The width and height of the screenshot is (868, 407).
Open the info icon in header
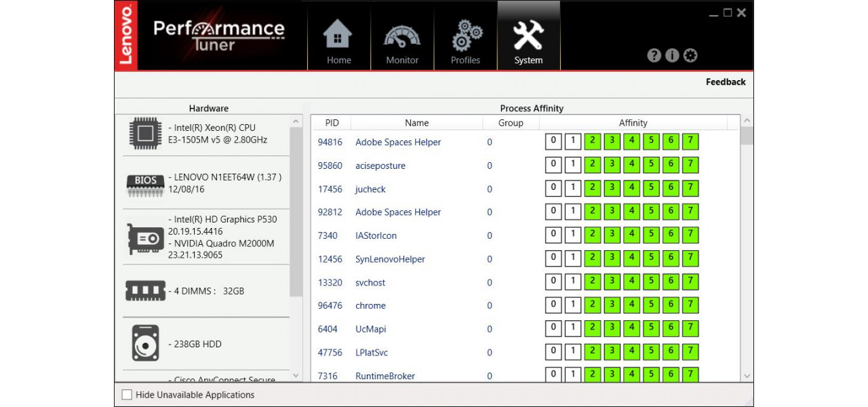coord(672,56)
